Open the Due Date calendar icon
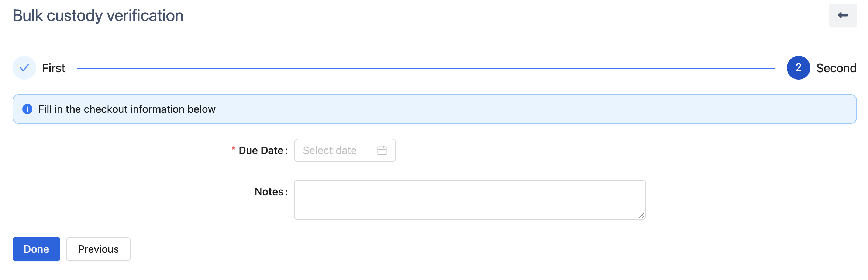The height and width of the screenshot is (280, 868). 382,150
